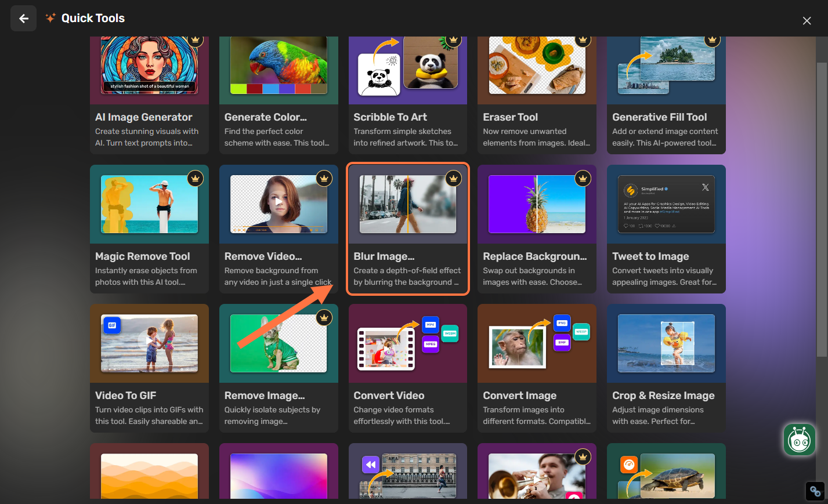This screenshot has width=828, height=504.
Task: Click crown icon on Magic Remove Tool
Action: point(195,179)
